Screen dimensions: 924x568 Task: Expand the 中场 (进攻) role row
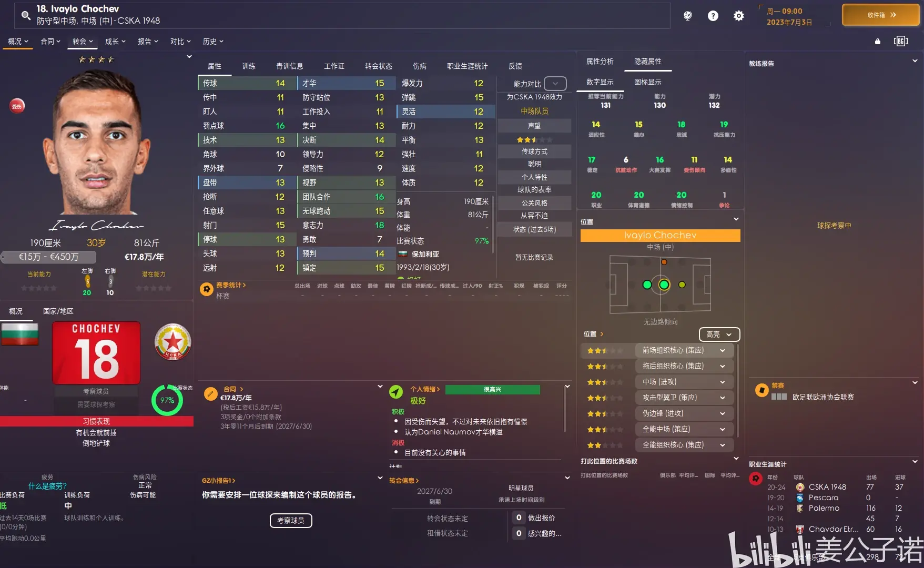click(x=684, y=382)
